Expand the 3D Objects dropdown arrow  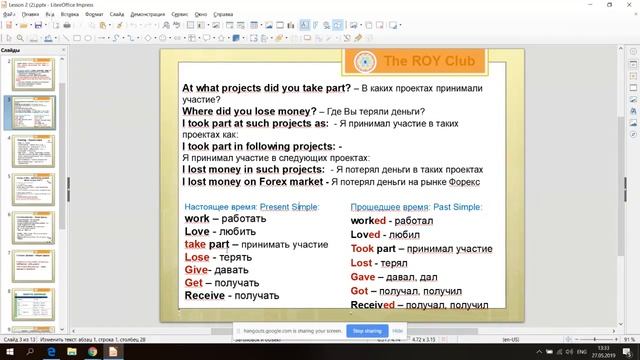point(244,38)
